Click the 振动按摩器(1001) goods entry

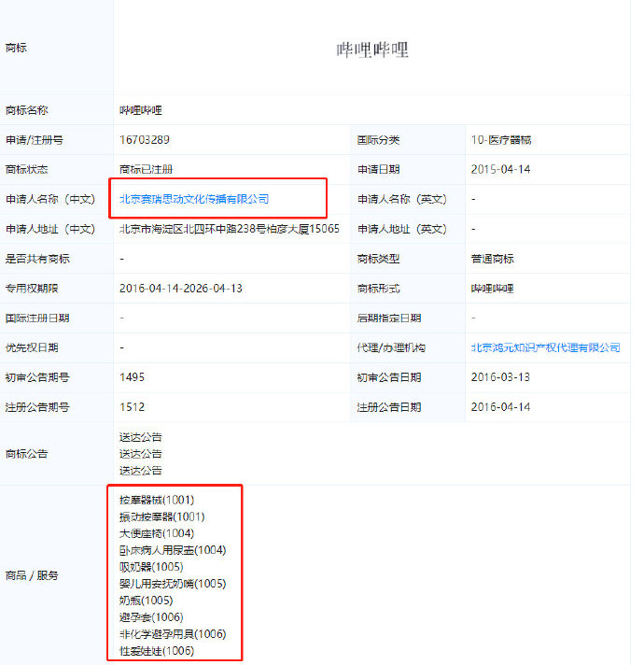click(162, 516)
